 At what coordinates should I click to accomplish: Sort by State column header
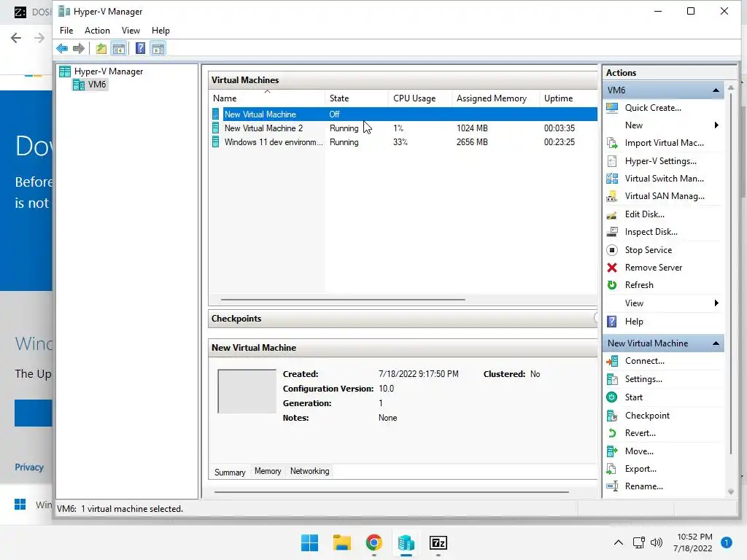(x=357, y=98)
